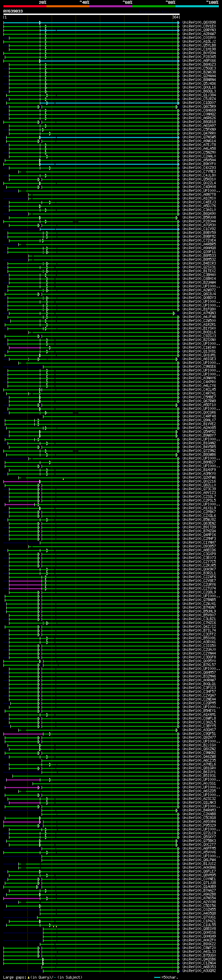Open hit UniRef100_Q9RYN3

click(x=199, y=30)
